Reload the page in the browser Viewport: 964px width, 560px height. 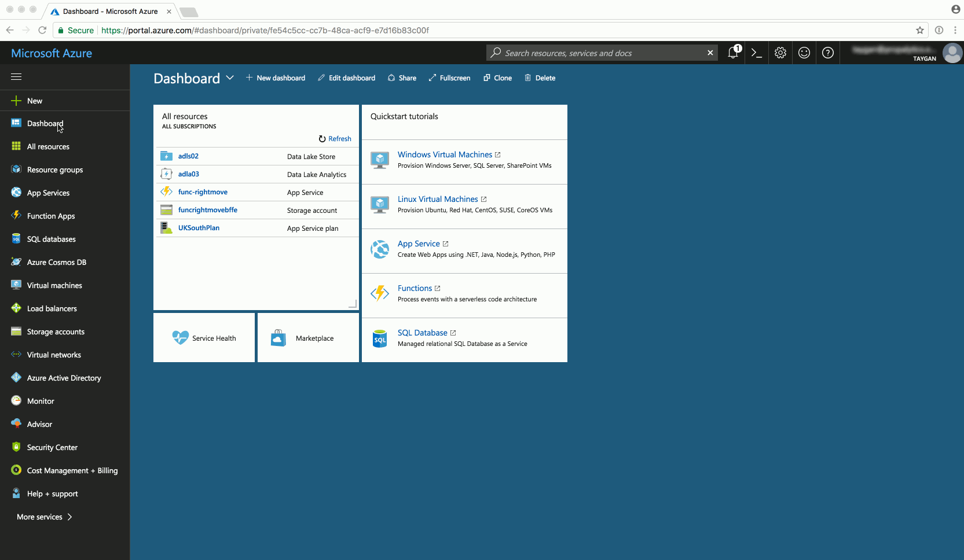42,30
